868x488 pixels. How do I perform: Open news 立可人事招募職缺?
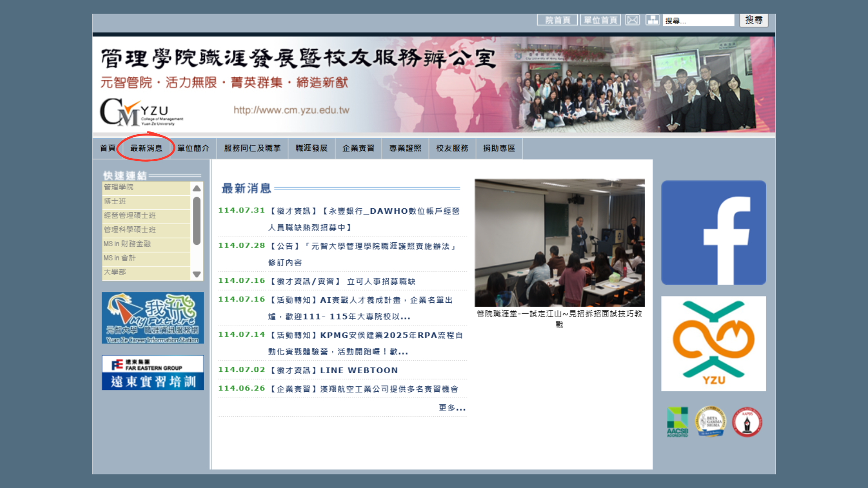pos(342,282)
